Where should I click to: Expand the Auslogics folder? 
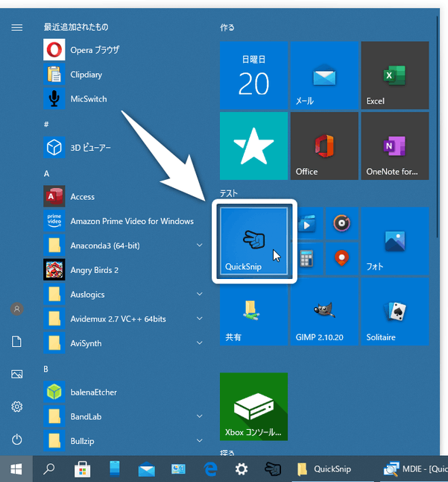[123, 294]
